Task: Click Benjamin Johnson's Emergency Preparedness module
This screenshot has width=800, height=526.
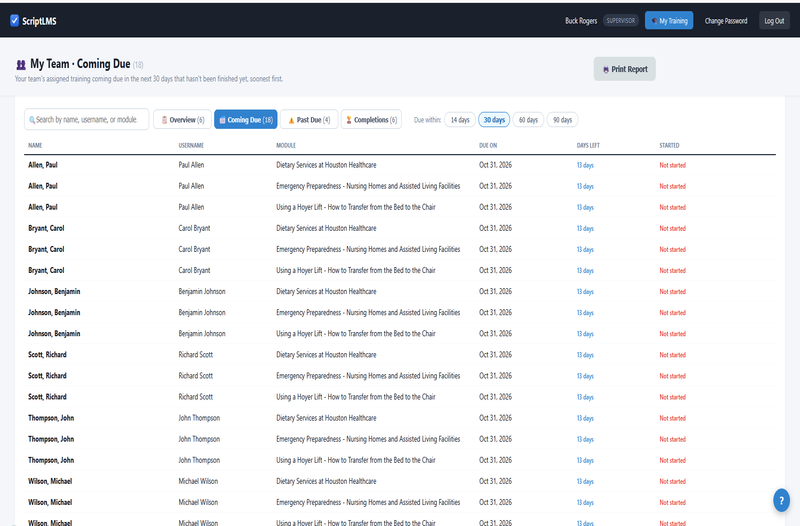Action: click(368, 313)
